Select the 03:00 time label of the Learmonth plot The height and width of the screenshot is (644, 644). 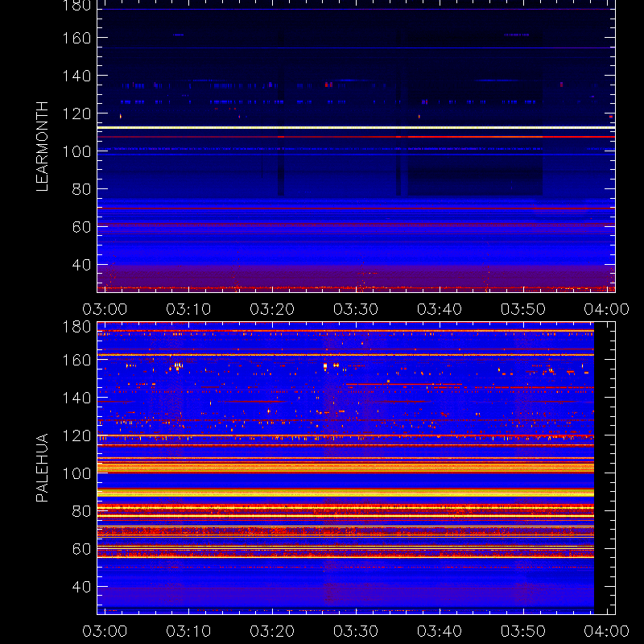(x=105, y=309)
